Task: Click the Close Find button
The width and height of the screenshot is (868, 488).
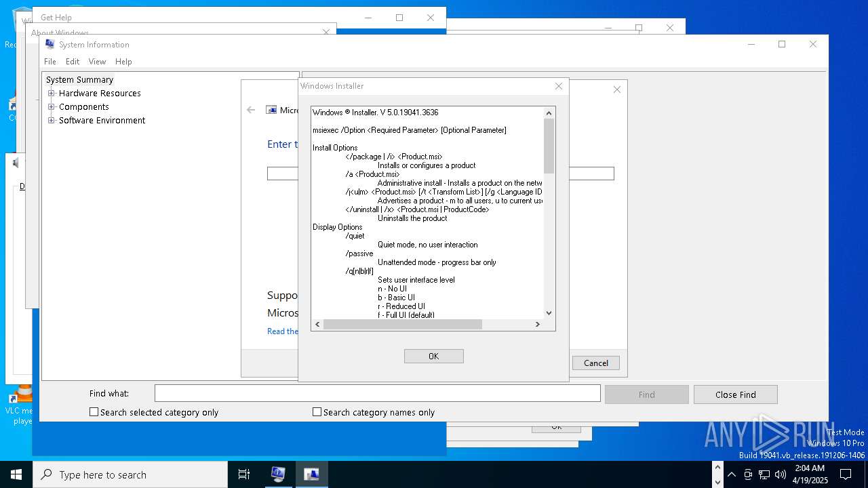Action: (736, 394)
